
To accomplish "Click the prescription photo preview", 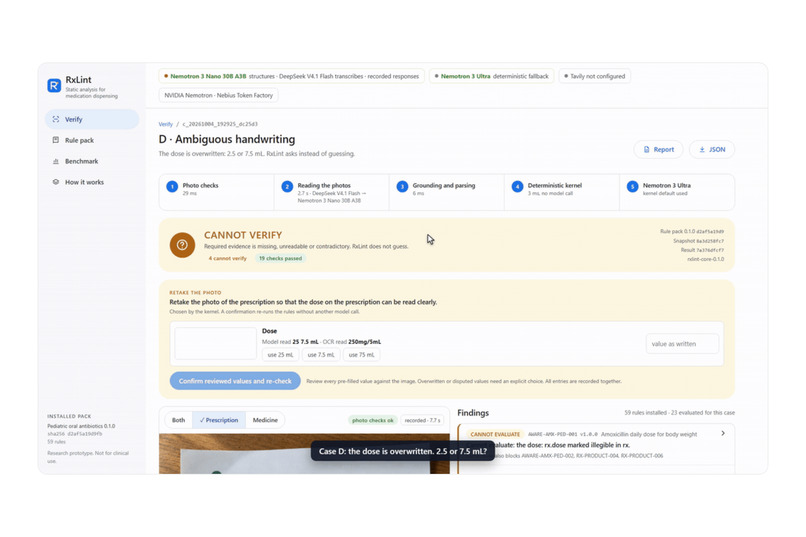I will click(x=304, y=454).
